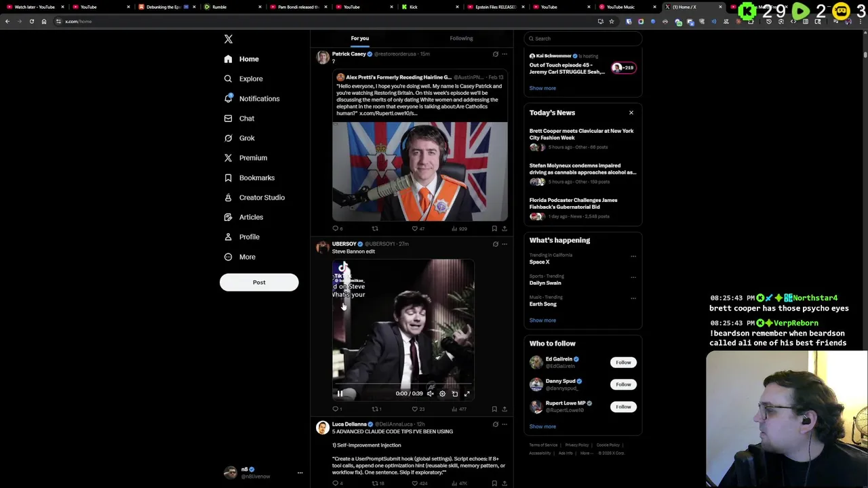The width and height of the screenshot is (868, 488).
Task: Reply to Patrick Casey's post
Action: point(336,228)
